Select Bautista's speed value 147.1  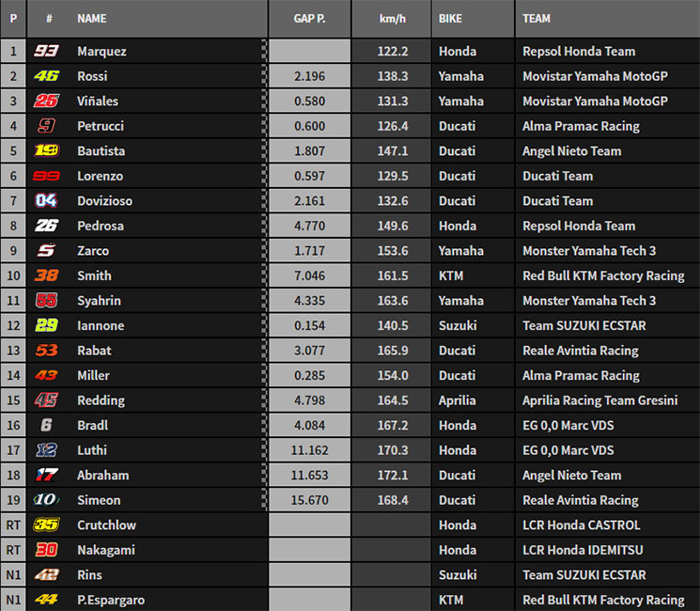pos(393,151)
